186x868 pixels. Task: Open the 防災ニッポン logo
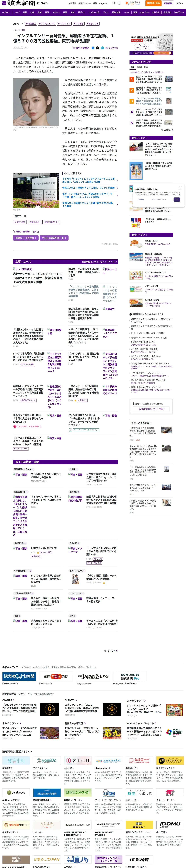(139, 792)
